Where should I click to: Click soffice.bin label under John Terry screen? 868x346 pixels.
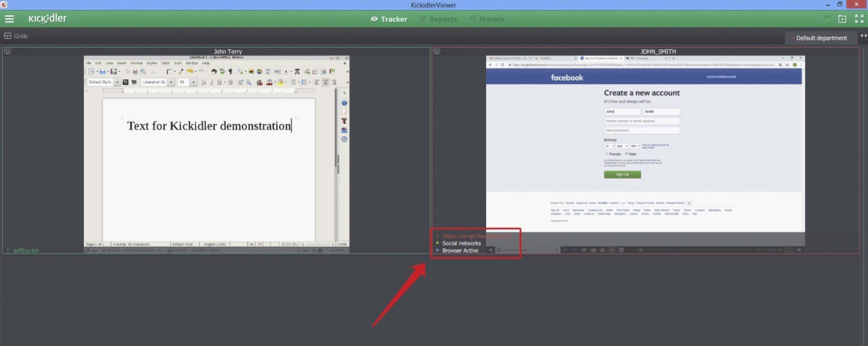(27, 250)
